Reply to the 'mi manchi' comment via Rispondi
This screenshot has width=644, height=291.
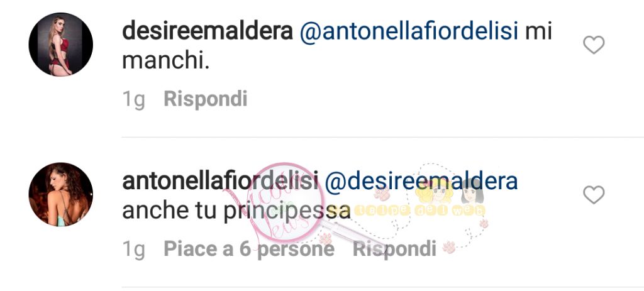(x=206, y=99)
